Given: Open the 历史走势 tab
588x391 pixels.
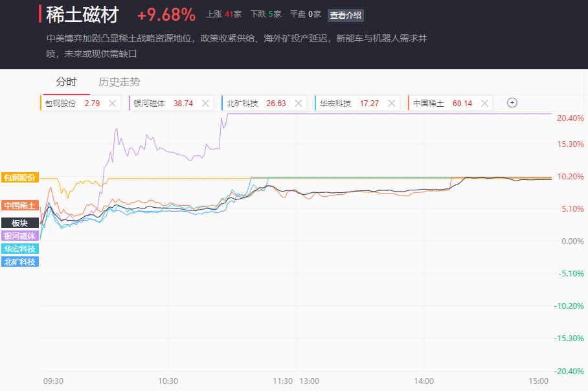Looking at the screenshot, I should click(x=119, y=82).
